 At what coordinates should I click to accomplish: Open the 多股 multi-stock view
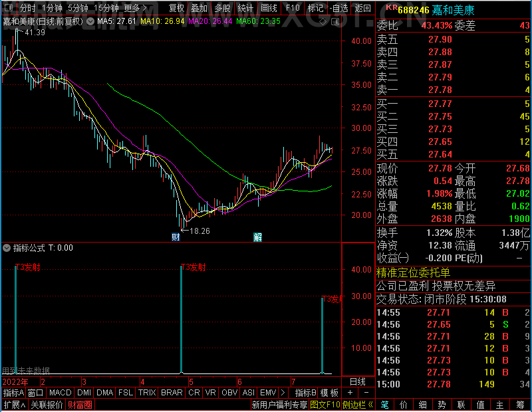pyautogui.click(x=222, y=8)
